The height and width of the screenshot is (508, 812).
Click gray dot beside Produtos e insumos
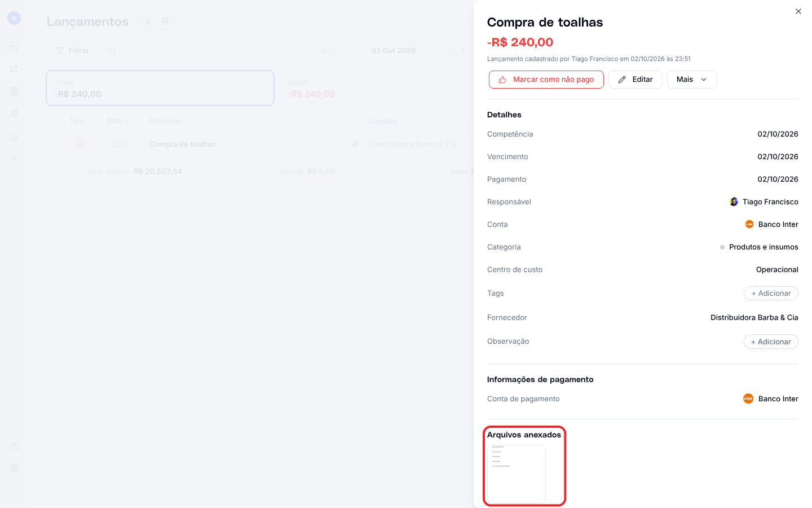pyautogui.click(x=722, y=247)
